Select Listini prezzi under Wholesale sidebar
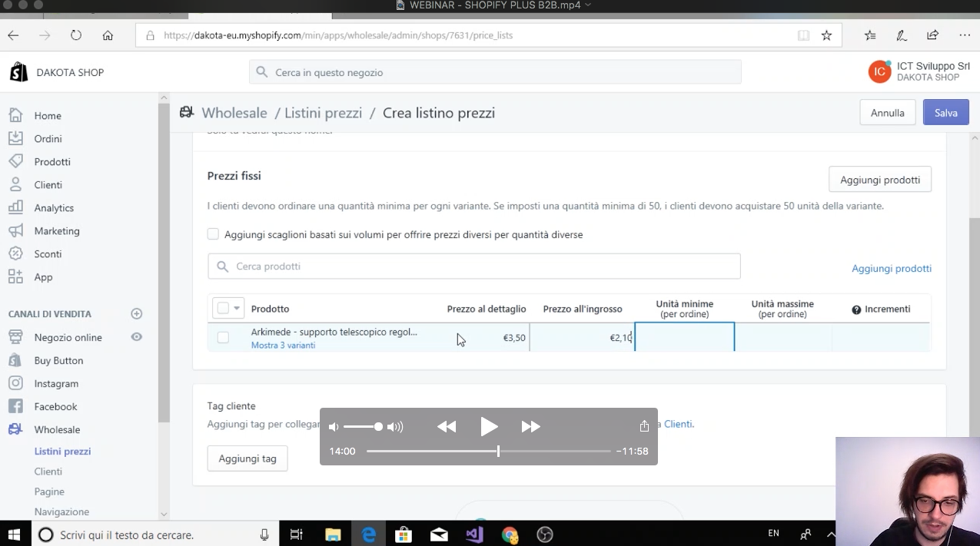This screenshot has width=980, height=546. [62, 451]
